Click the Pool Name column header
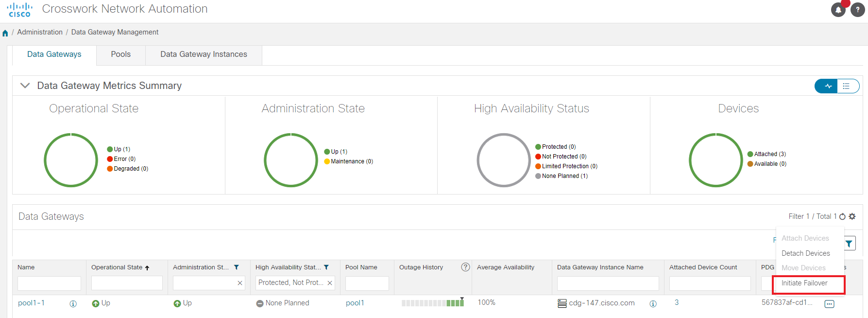This screenshot has width=868, height=318. pyautogui.click(x=361, y=267)
